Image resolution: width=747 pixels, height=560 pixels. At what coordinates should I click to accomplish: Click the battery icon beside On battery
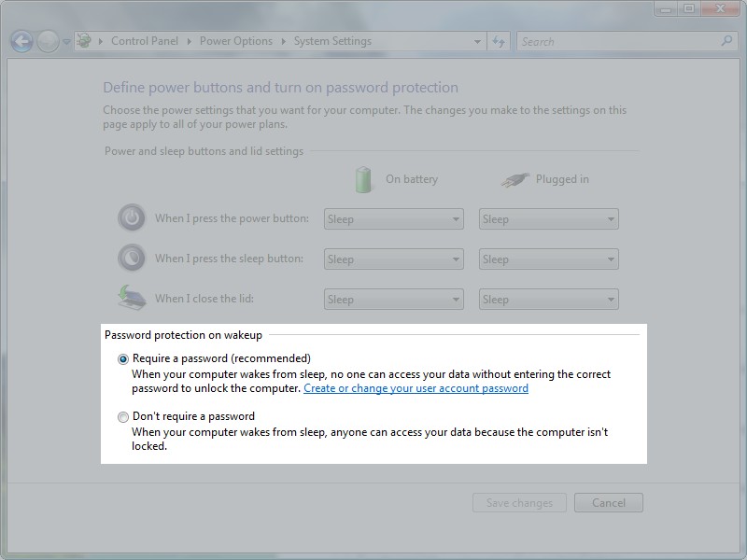click(x=363, y=179)
